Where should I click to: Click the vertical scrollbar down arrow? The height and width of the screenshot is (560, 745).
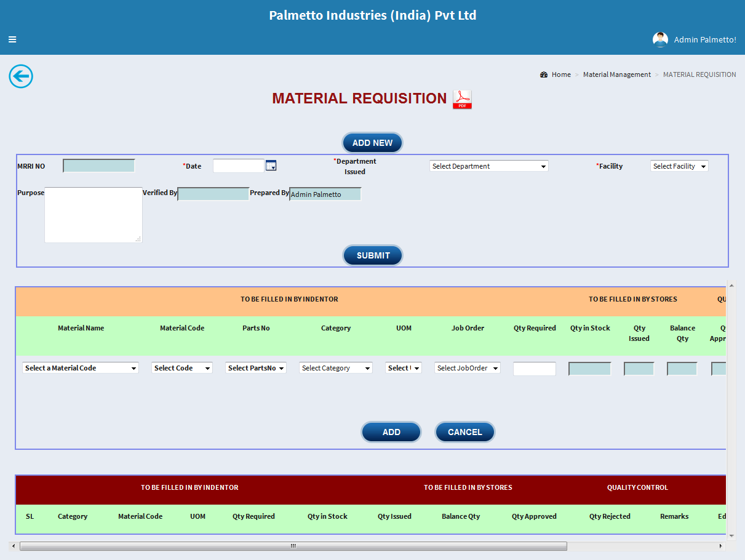tap(731, 535)
